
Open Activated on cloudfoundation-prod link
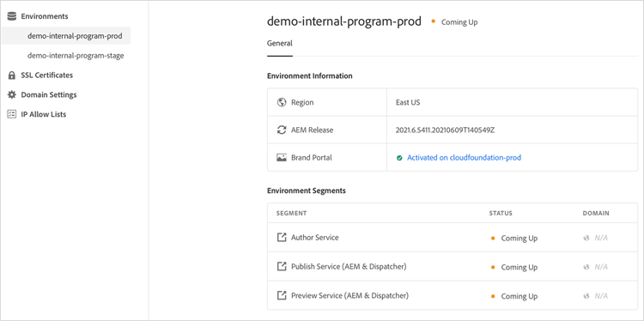(x=464, y=158)
